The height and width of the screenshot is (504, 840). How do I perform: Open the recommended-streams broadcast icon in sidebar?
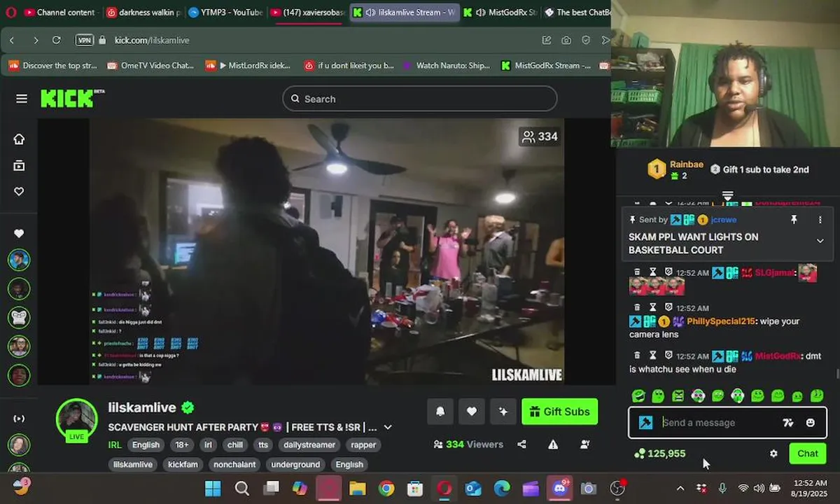(x=19, y=419)
